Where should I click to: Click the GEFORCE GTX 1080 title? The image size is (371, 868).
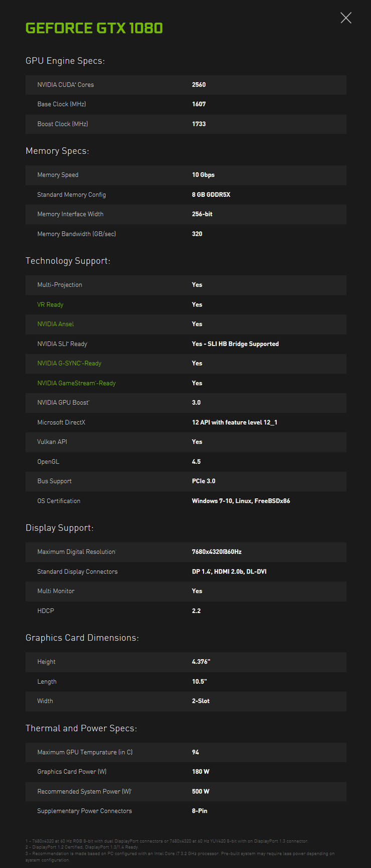[94, 28]
